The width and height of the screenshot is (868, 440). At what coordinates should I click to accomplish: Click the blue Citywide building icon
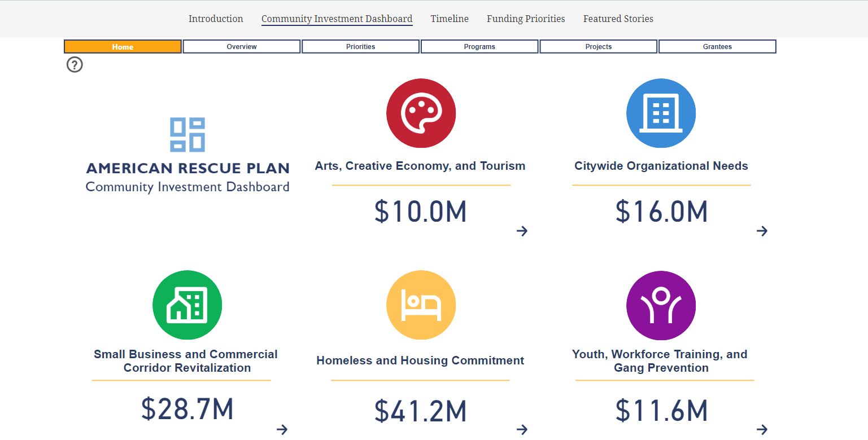661,113
